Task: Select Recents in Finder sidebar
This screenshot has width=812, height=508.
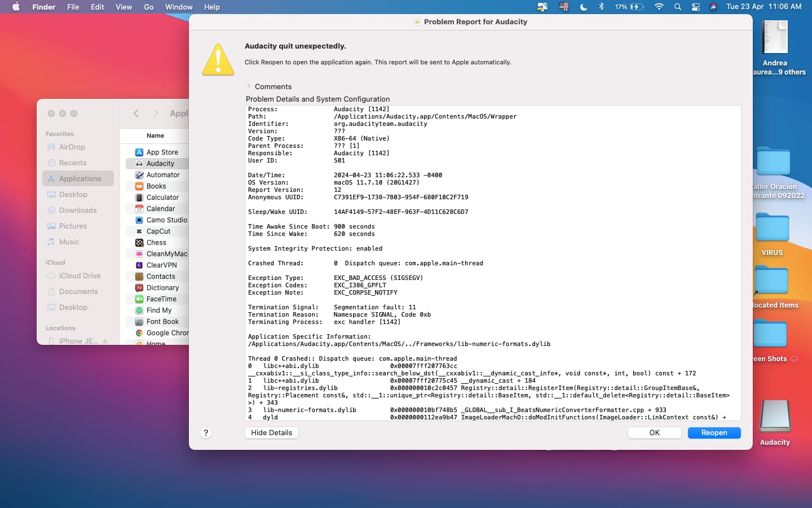Action: [78, 163]
